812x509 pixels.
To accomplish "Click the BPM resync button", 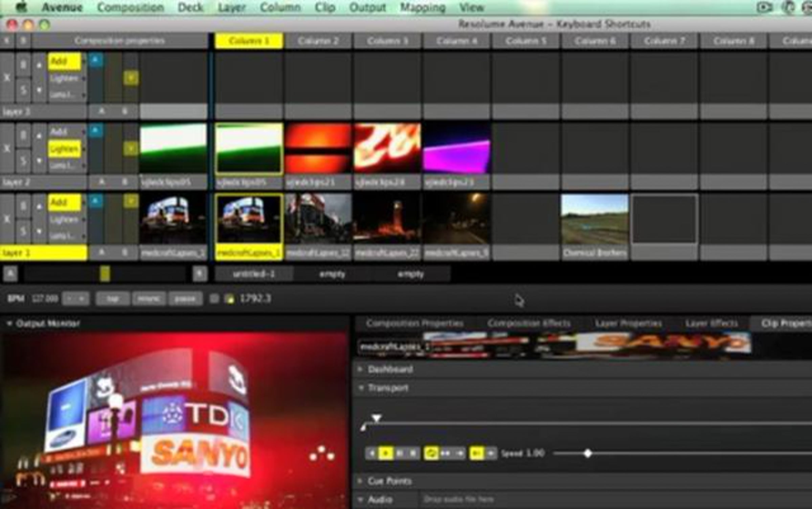I will coord(149,299).
